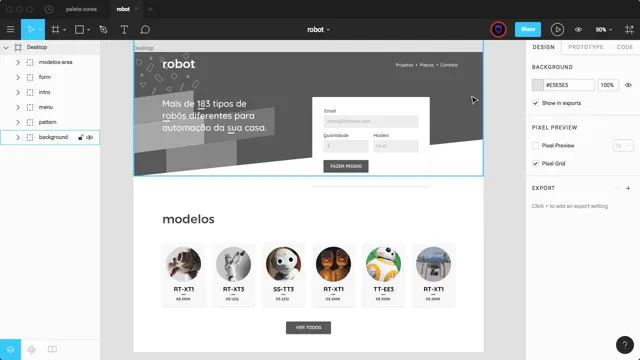Image resolution: width=640 pixels, height=360 pixels.
Task: Open the hamburger main menu
Action: pos(10,29)
